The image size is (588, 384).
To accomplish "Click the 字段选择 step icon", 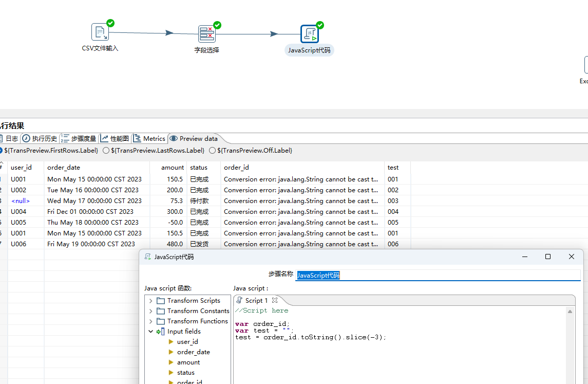I will coord(206,34).
